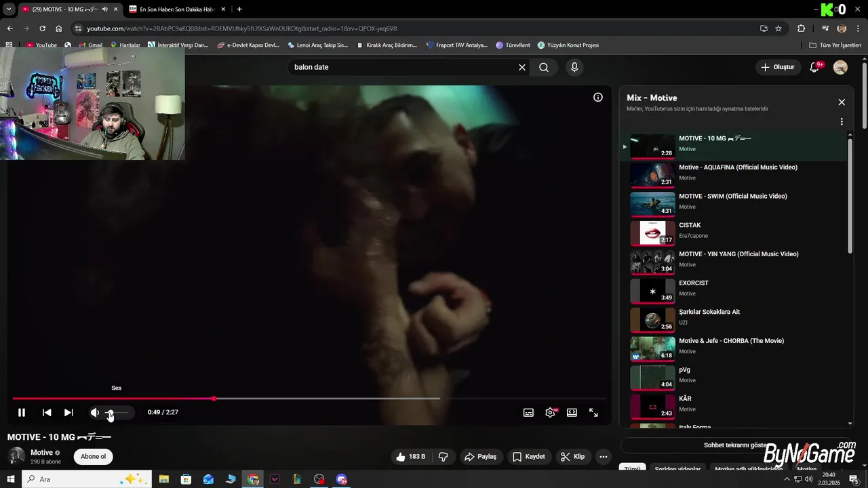Open the Gmail bookmark
Viewport: 868px width, 488px height.
pyautogui.click(x=90, y=45)
